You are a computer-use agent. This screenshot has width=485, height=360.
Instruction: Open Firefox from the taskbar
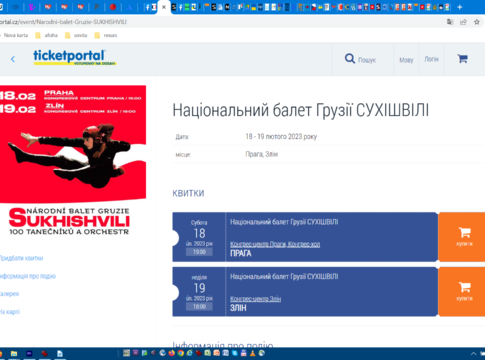point(172,353)
